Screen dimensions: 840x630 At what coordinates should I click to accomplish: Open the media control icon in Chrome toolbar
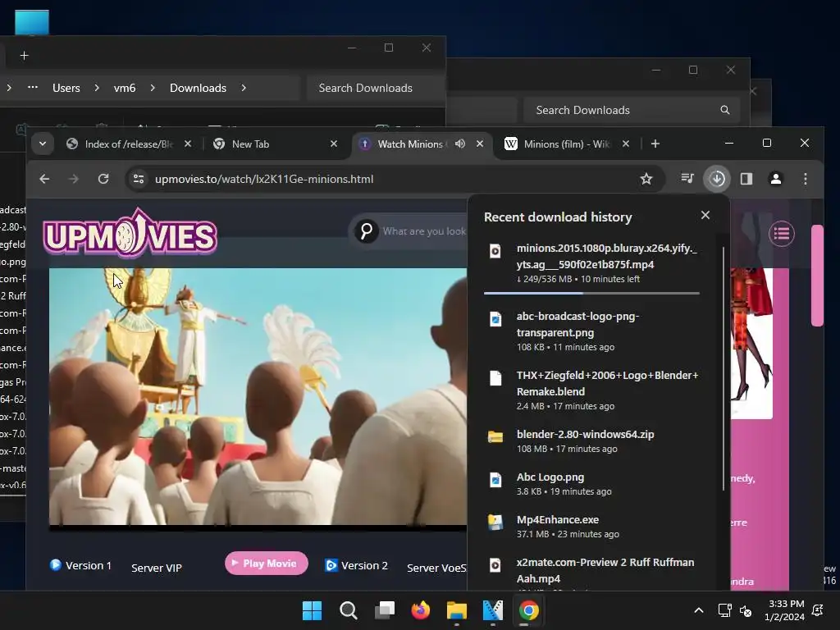click(687, 178)
